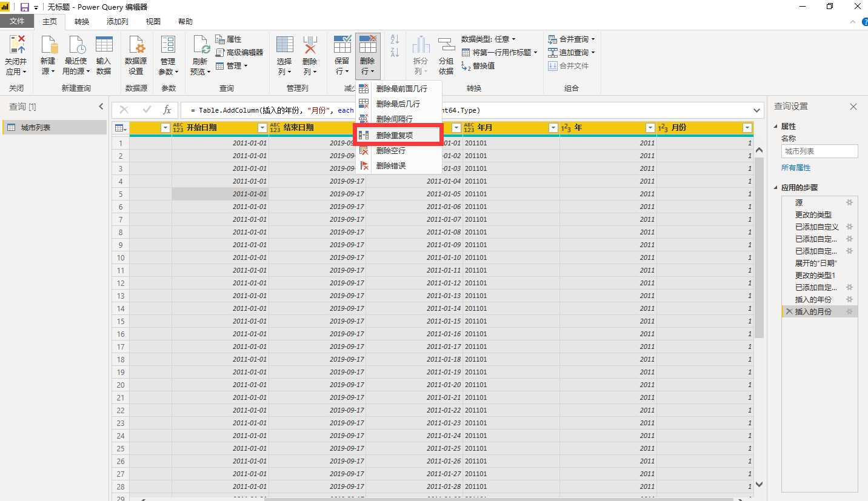
Task: Expand the formula bar dropdown arrow
Action: tap(756, 110)
